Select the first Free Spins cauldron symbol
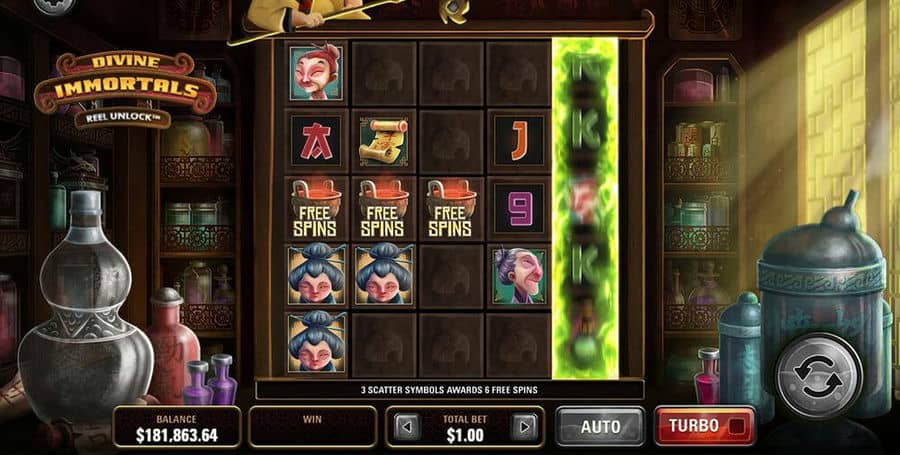 point(316,208)
